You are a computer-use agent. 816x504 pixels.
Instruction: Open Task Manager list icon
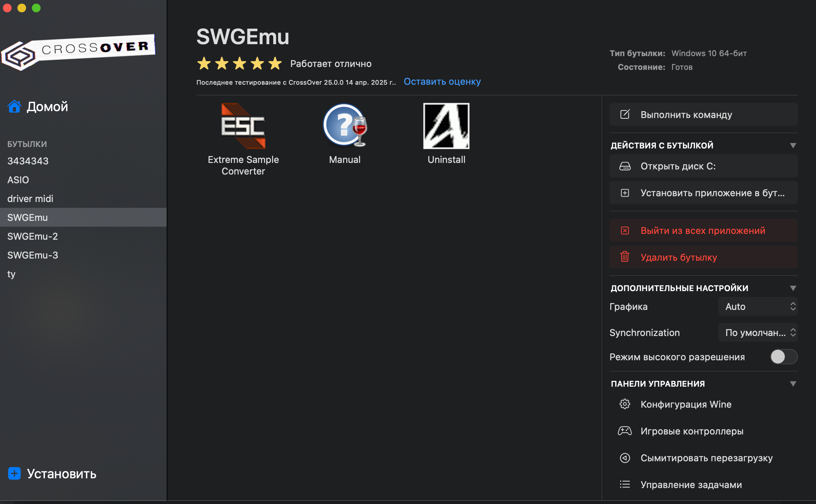(x=625, y=484)
